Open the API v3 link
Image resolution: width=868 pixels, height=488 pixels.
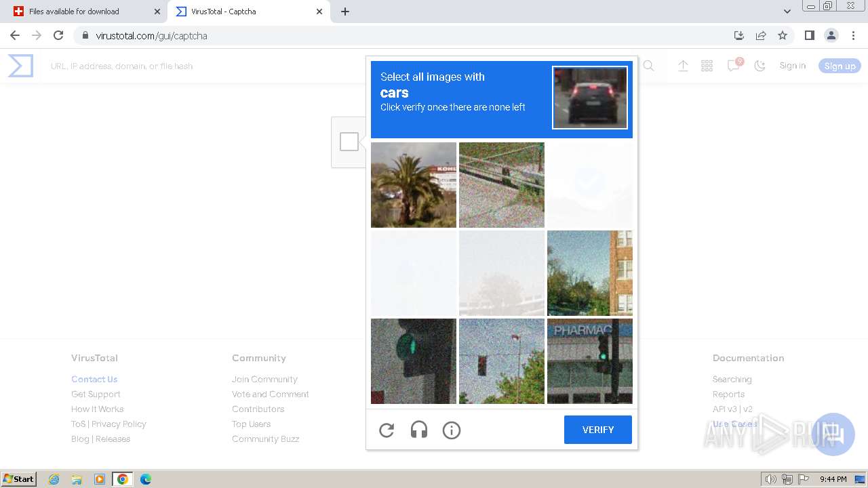click(725, 409)
